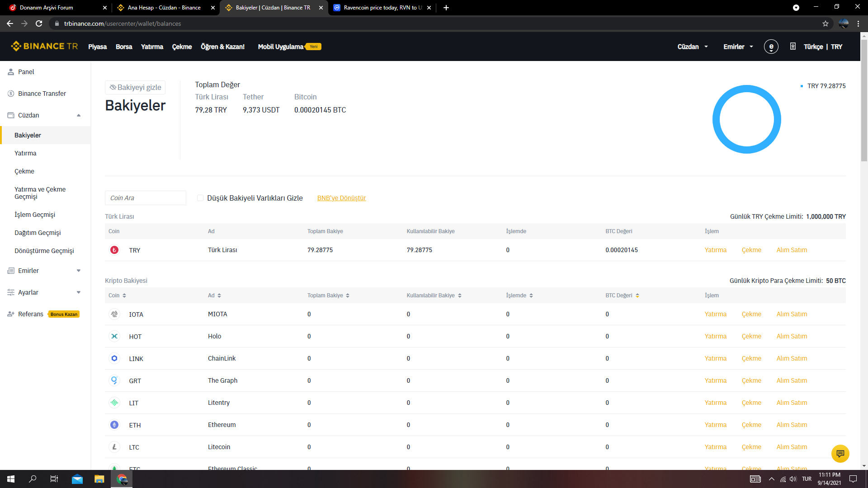Click Alım Satım for TRY row
Viewport: 868px width, 488px height.
pyautogui.click(x=792, y=250)
